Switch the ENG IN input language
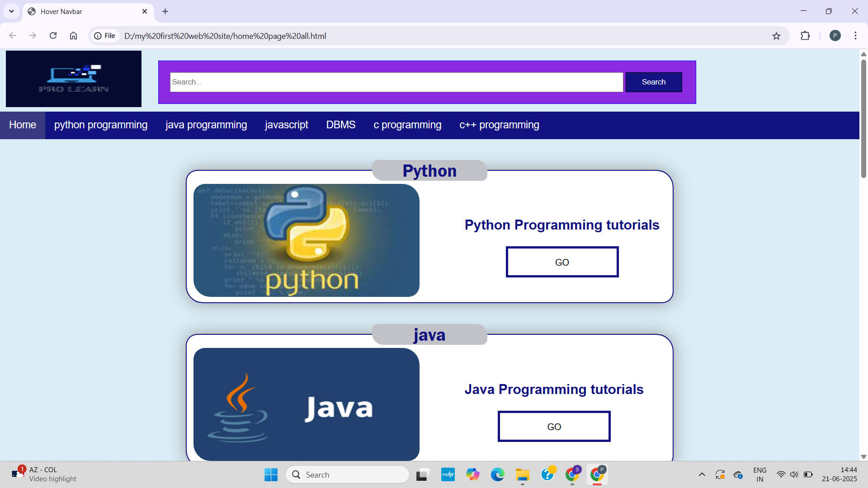Viewport: 868px width, 488px height. (760, 474)
